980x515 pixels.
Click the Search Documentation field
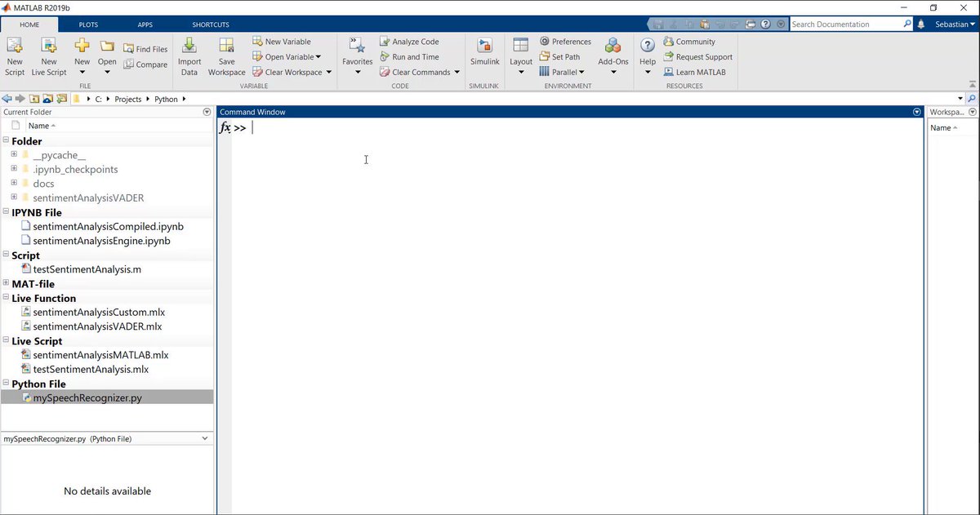click(846, 24)
